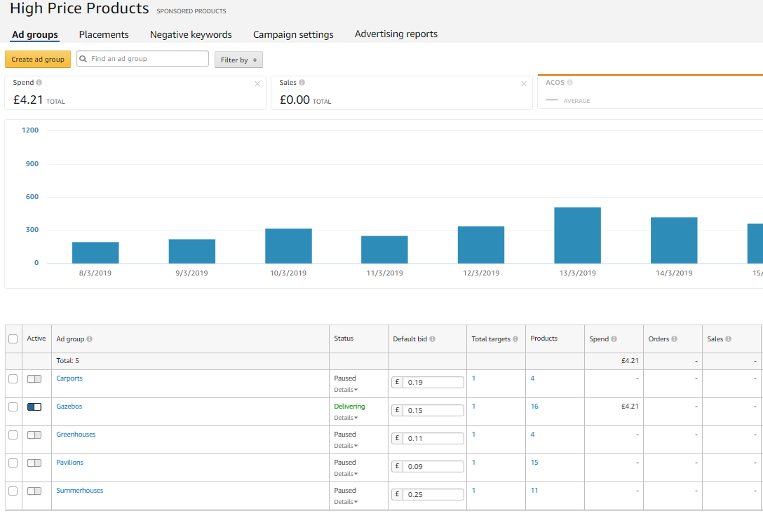Select the ACOS metric card
Screen dimensions: 763x532
(650, 92)
